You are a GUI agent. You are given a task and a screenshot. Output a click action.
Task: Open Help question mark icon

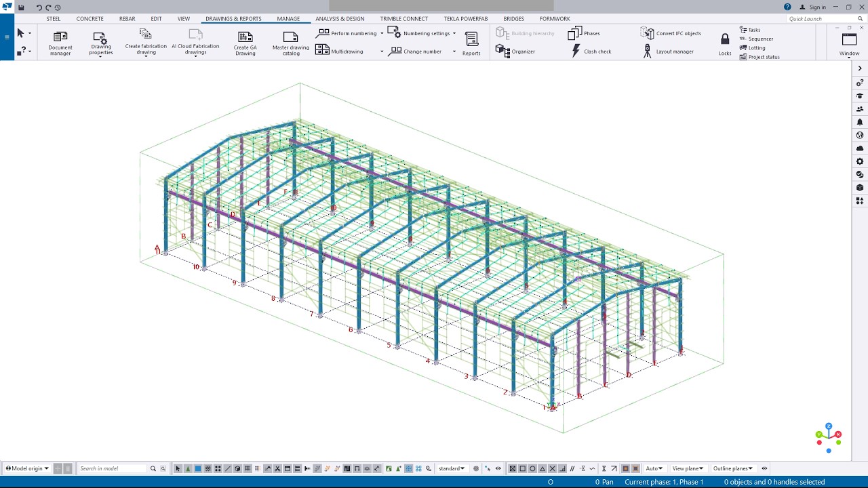tap(787, 7)
